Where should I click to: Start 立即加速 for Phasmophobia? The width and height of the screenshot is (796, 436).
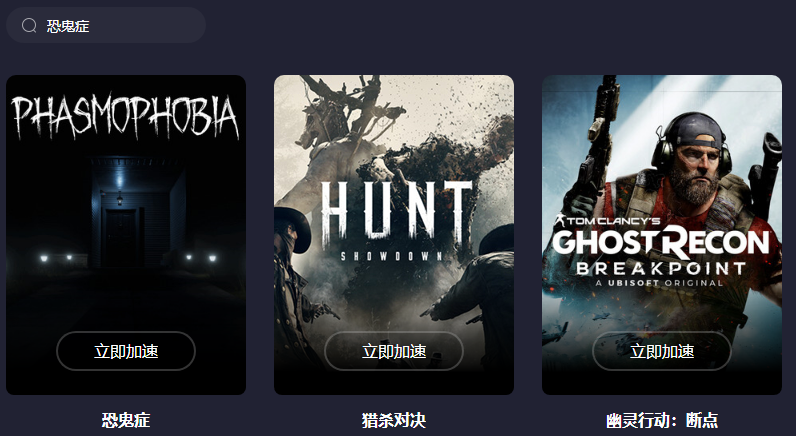tap(126, 351)
